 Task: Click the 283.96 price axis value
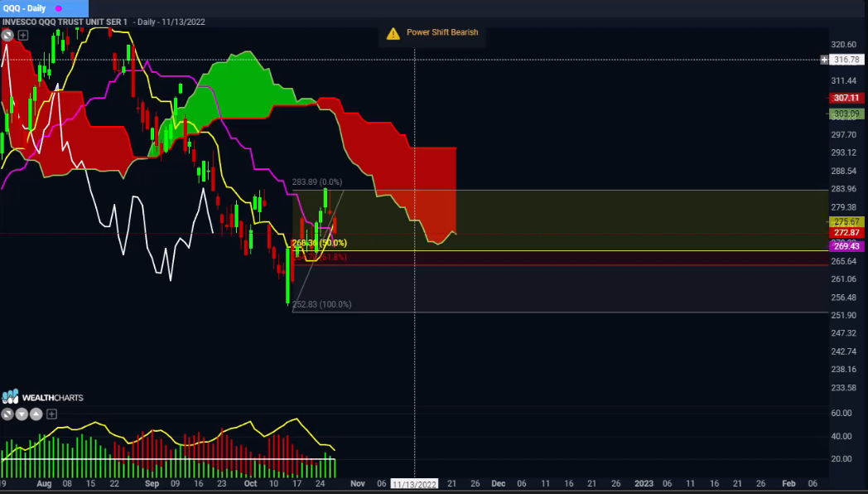844,189
